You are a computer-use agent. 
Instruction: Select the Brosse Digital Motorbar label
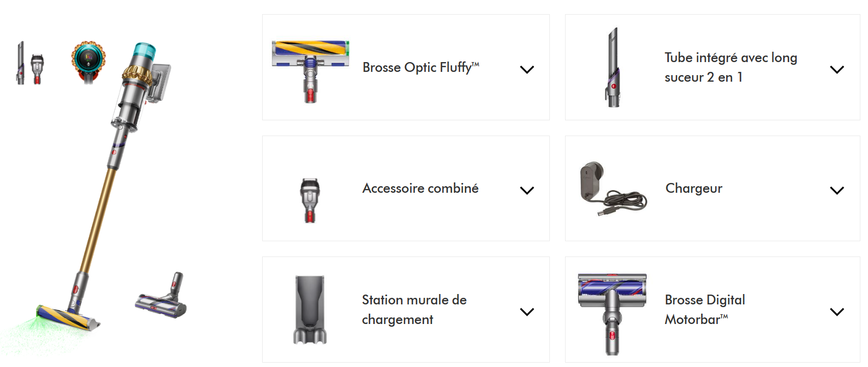pos(704,309)
